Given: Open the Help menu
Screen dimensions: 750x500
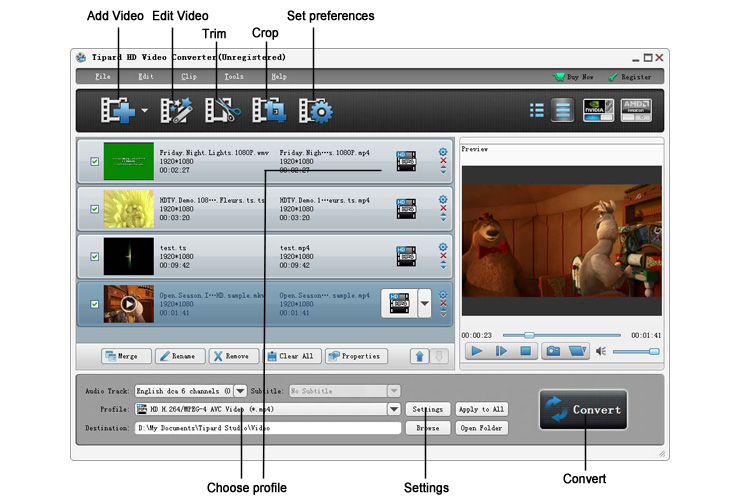Looking at the screenshot, I should (x=279, y=77).
